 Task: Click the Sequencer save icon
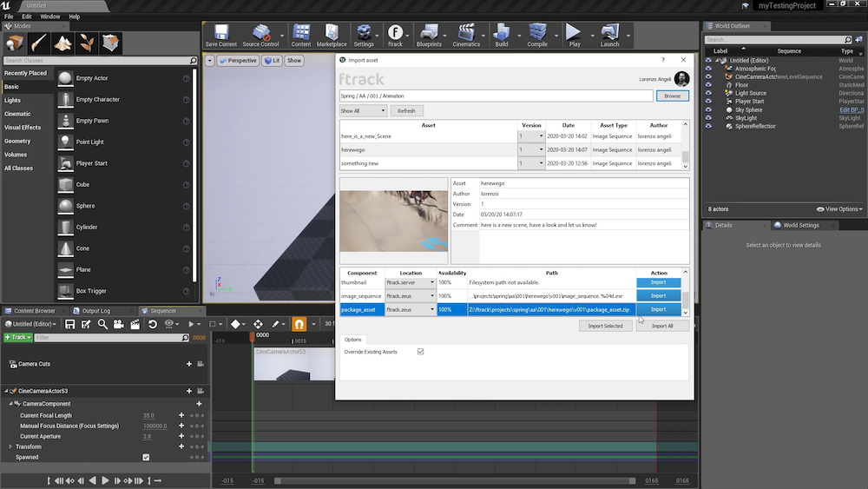coord(69,324)
